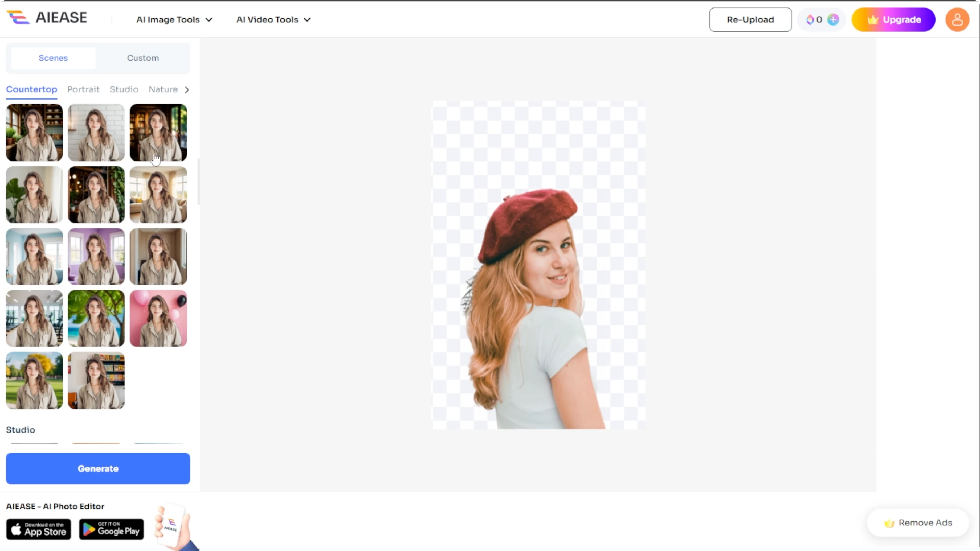The height and width of the screenshot is (551, 980).
Task: Choose the pink balloons scene thumbnail
Action: click(158, 318)
